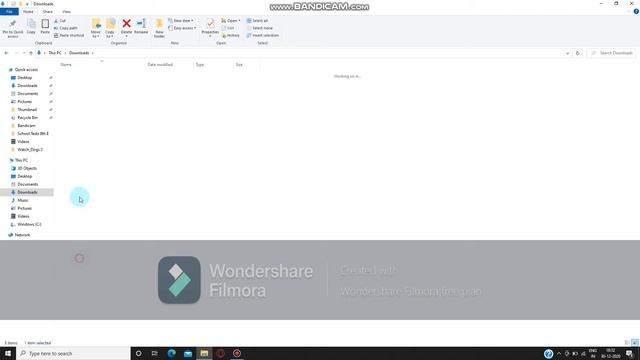
Task: Select Music under This PC
Action: pyautogui.click(x=22, y=200)
